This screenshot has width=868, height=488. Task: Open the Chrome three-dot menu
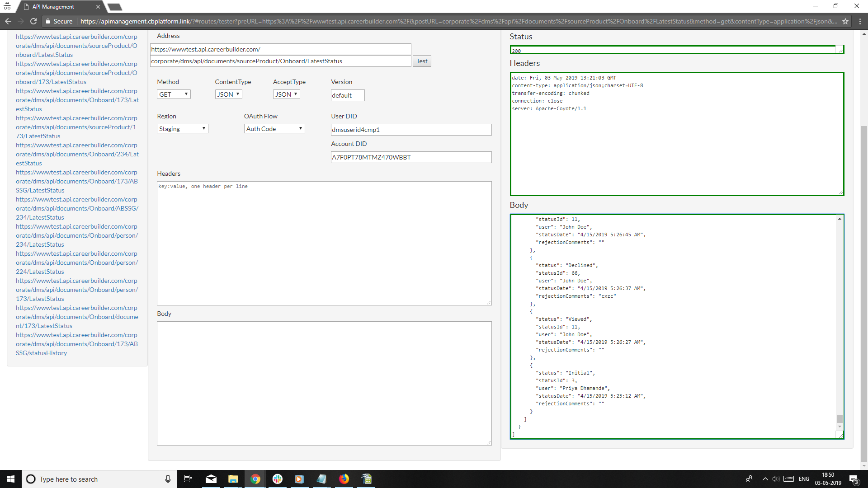click(x=860, y=21)
